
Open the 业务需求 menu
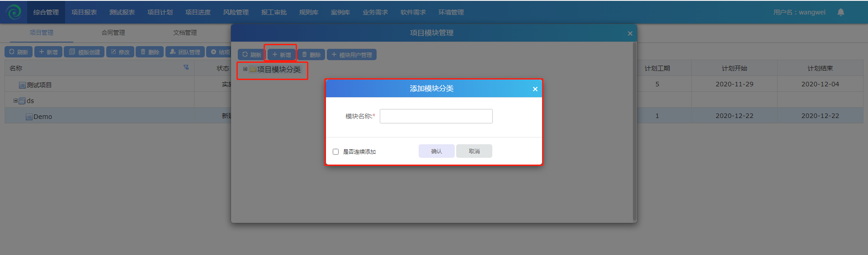(x=375, y=12)
